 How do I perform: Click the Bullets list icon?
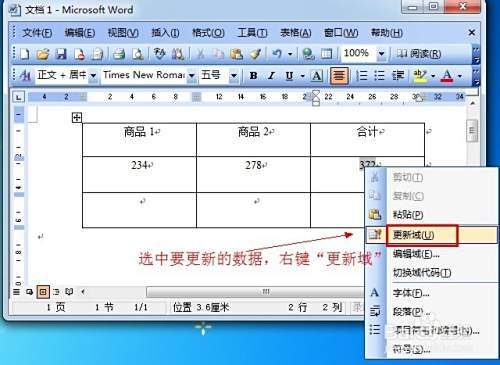[379, 76]
